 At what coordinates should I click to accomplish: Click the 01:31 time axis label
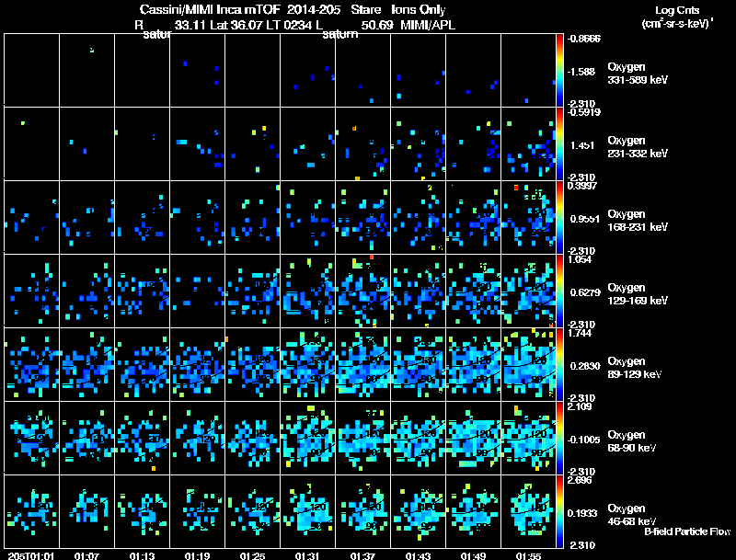point(307,556)
